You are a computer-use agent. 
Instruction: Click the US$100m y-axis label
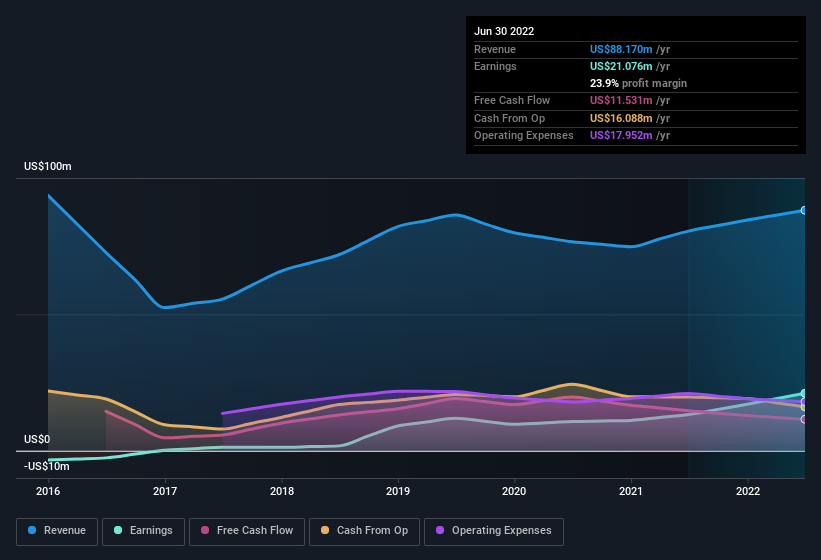pyautogui.click(x=48, y=166)
